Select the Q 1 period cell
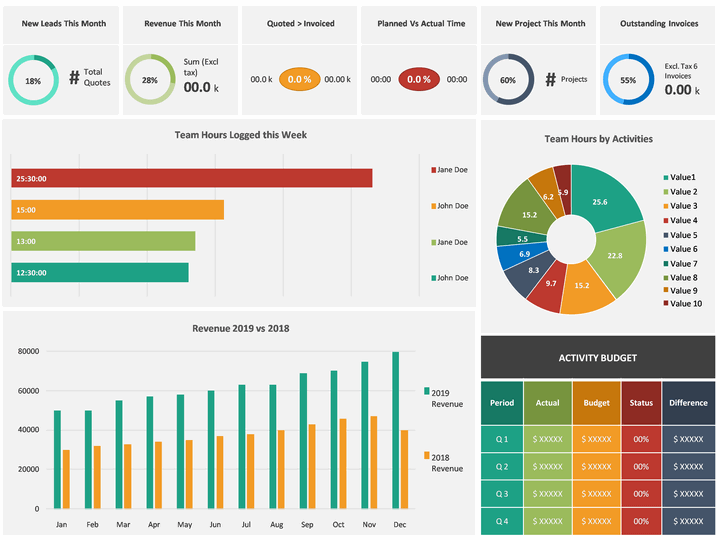The width and height of the screenshot is (720, 540). tap(502, 439)
